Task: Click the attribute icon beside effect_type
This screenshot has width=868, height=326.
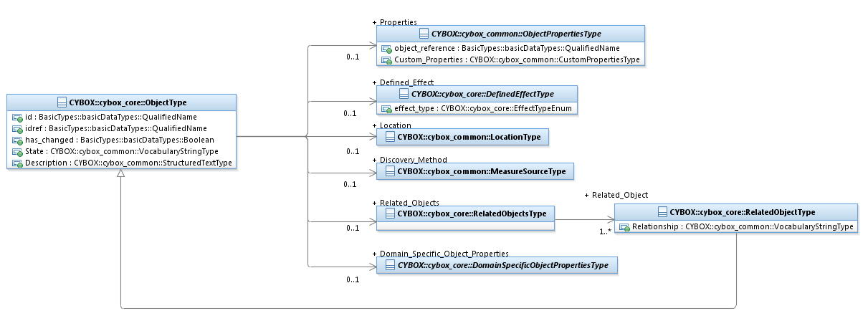Action: (386, 109)
